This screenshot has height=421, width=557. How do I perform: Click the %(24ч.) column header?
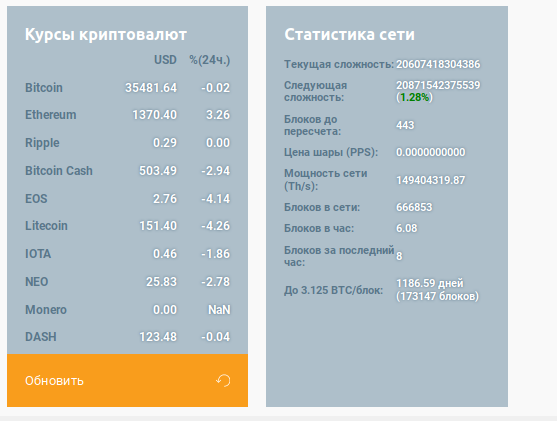[210, 60]
